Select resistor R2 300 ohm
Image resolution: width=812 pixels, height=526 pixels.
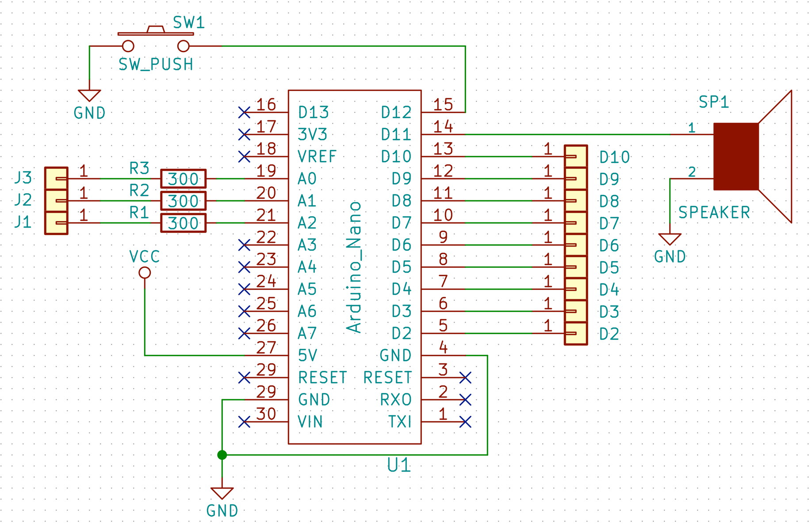pos(183,201)
